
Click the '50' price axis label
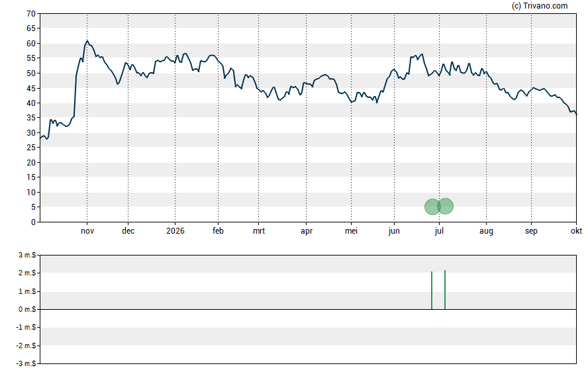[31, 73]
